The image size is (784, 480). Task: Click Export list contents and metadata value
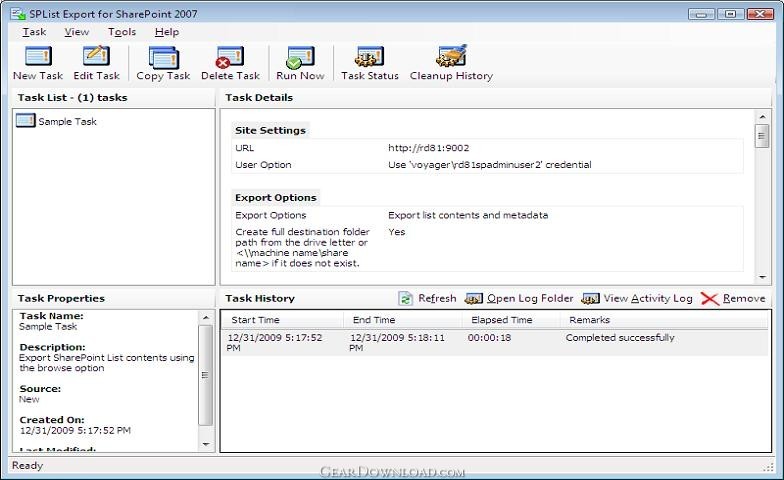click(x=468, y=216)
